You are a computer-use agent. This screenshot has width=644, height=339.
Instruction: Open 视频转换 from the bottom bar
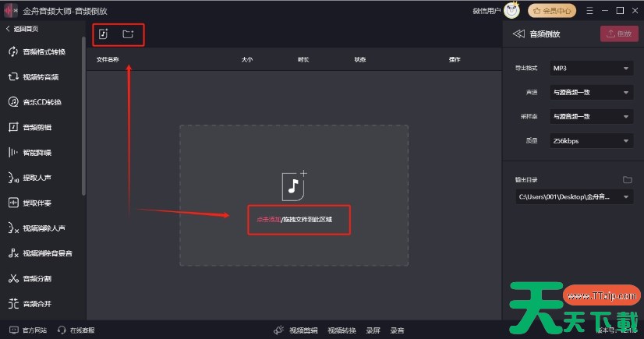[x=341, y=330]
